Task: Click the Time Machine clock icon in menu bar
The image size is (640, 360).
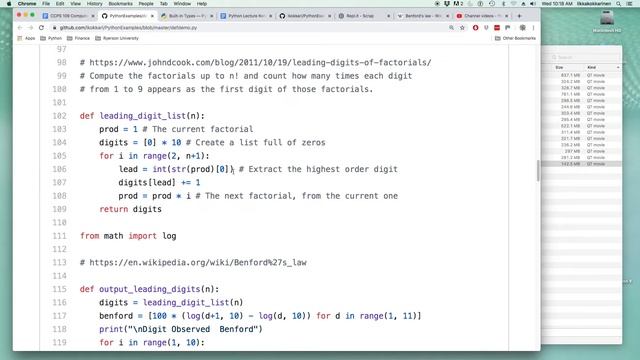Action: click(492, 4)
